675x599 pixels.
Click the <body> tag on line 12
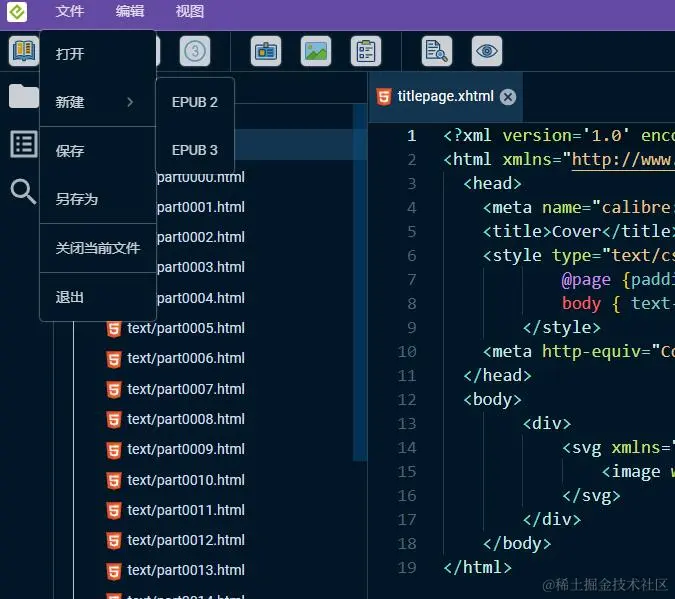[492, 400]
